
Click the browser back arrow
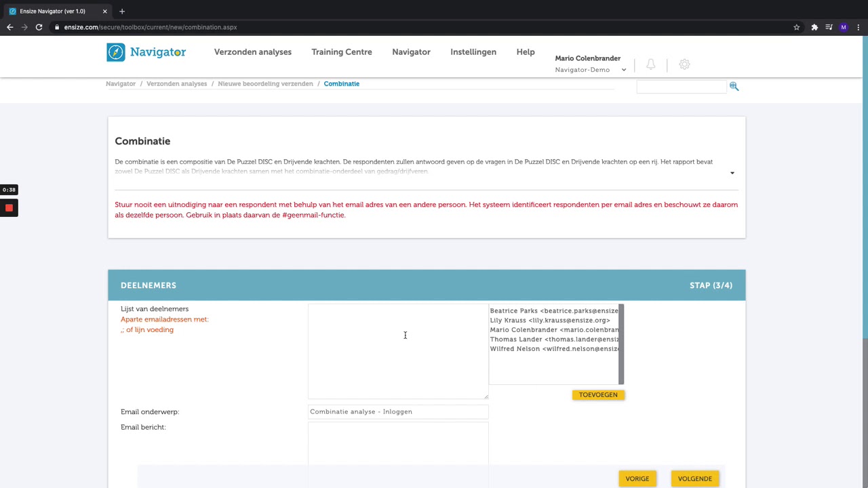pos(9,27)
